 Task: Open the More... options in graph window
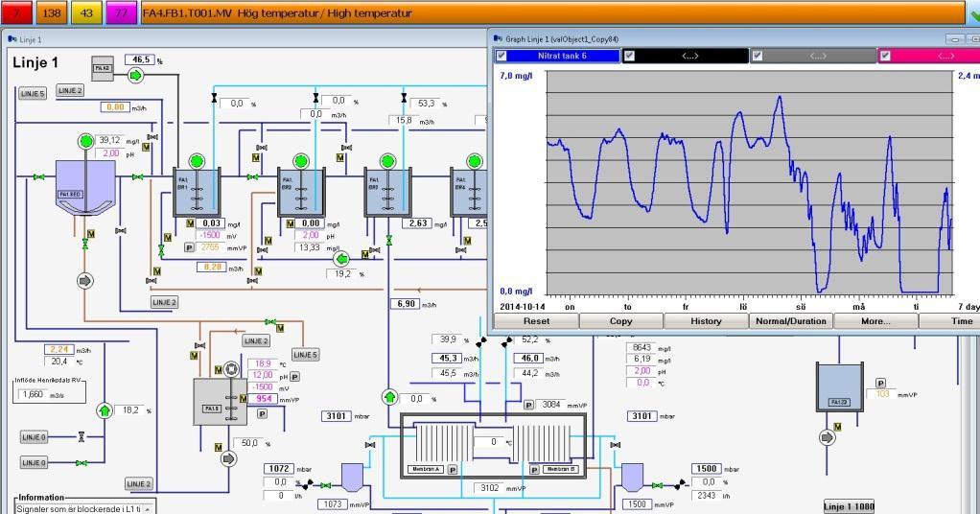click(875, 321)
